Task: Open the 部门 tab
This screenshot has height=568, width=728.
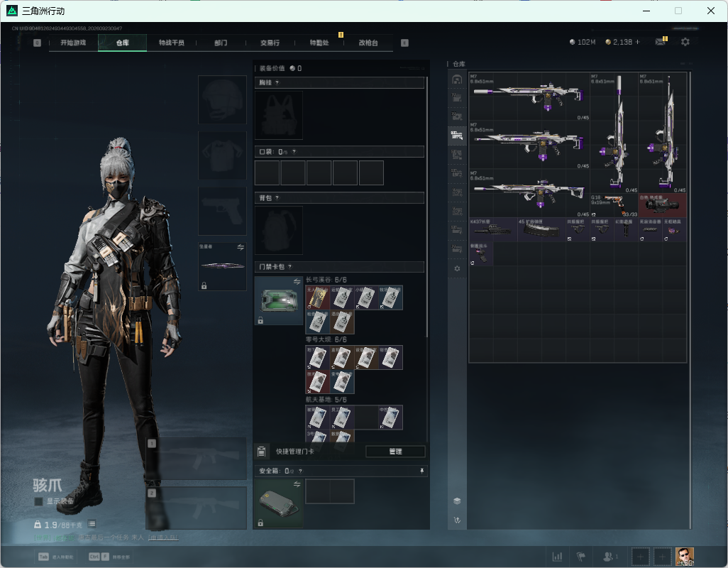Action: tap(221, 43)
